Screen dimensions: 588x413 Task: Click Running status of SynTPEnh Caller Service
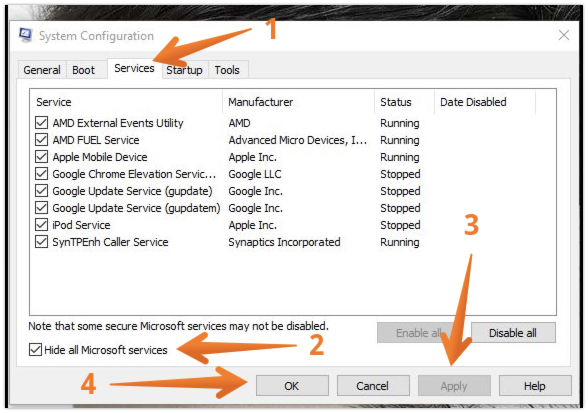point(400,242)
